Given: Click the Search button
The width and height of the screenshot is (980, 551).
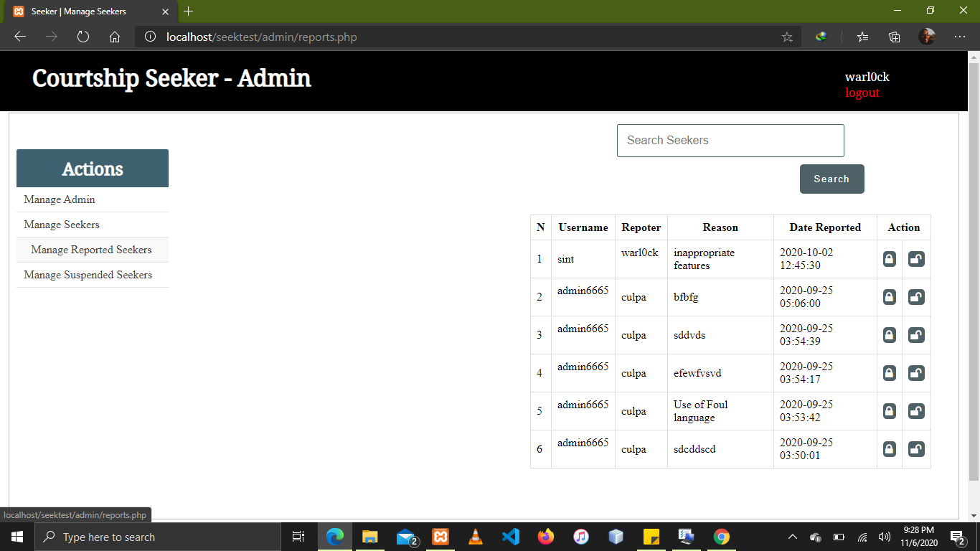Looking at the screenshot, I should 832,179.
